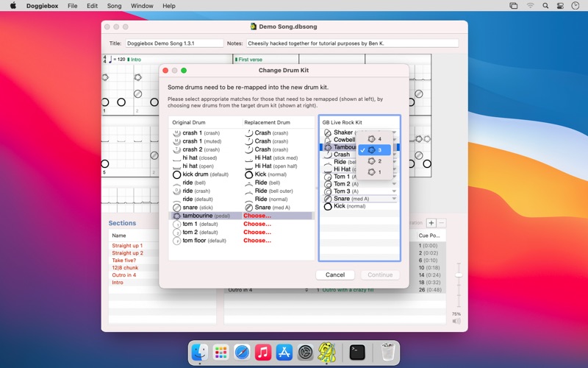Click the Title field with Doggiebox Demo Song
Viewport: 588px width, 368px height.
tap(174, 43)
